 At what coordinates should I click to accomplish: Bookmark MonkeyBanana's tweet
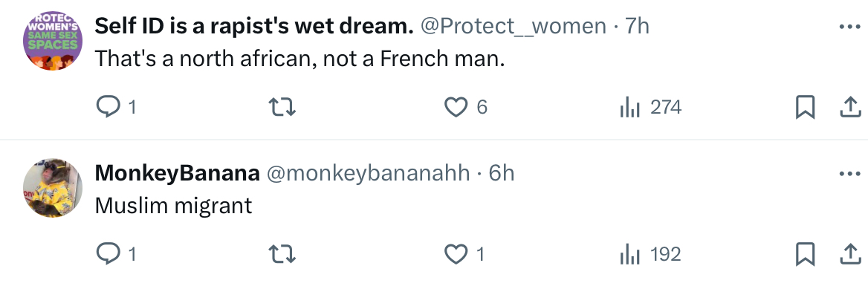tap(805, 255)
